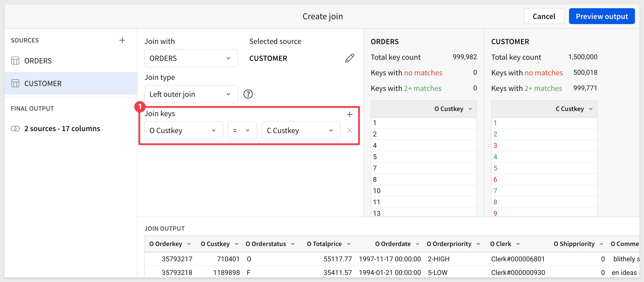
Task: Add another join key with plus icon
Action: (350, 114)
